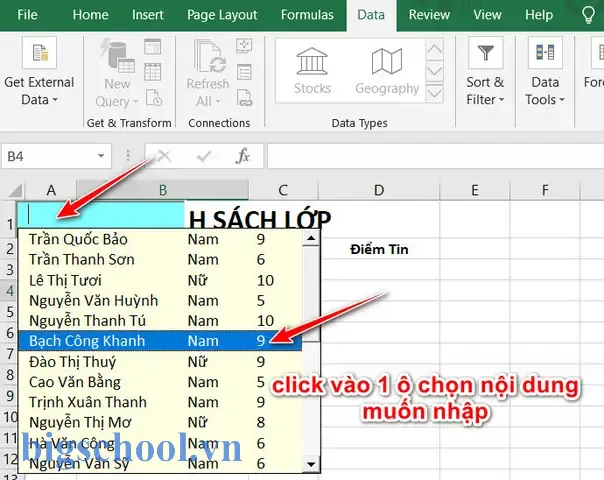Select row 4 header
Viewport: 604px width, 480px height.
[x=10, y=290]
